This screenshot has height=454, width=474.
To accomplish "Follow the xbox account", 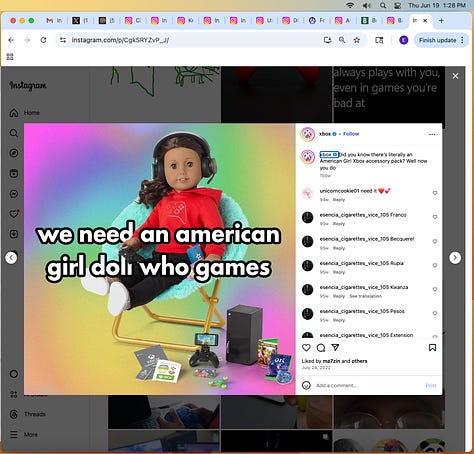I will pos(351,134).
